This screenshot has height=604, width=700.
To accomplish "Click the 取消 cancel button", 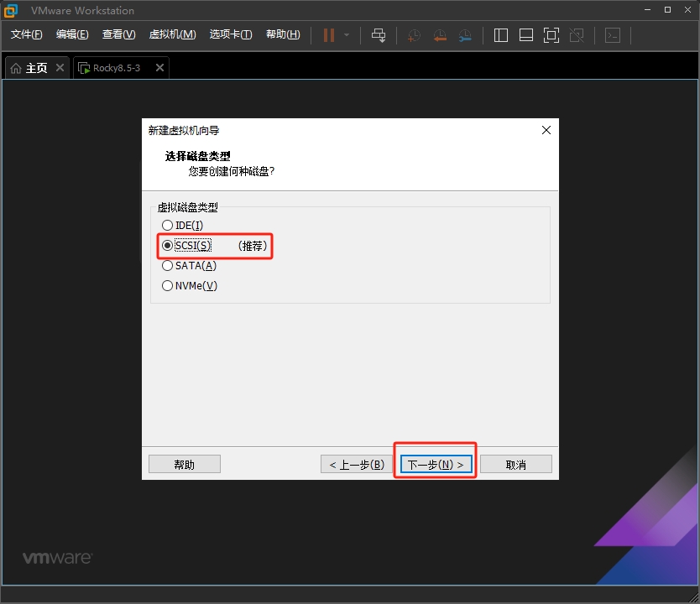I will tap(515, 465).
